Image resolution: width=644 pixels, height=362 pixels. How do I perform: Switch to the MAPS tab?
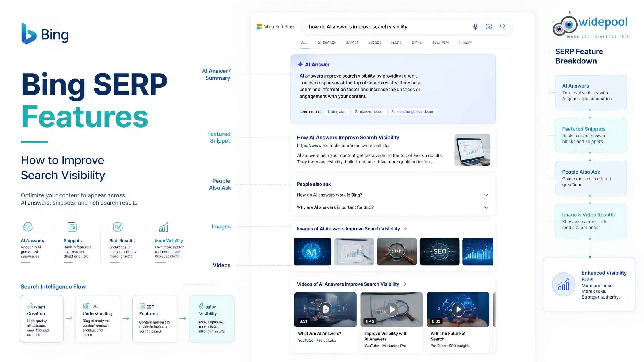click(x=396, y=43)
